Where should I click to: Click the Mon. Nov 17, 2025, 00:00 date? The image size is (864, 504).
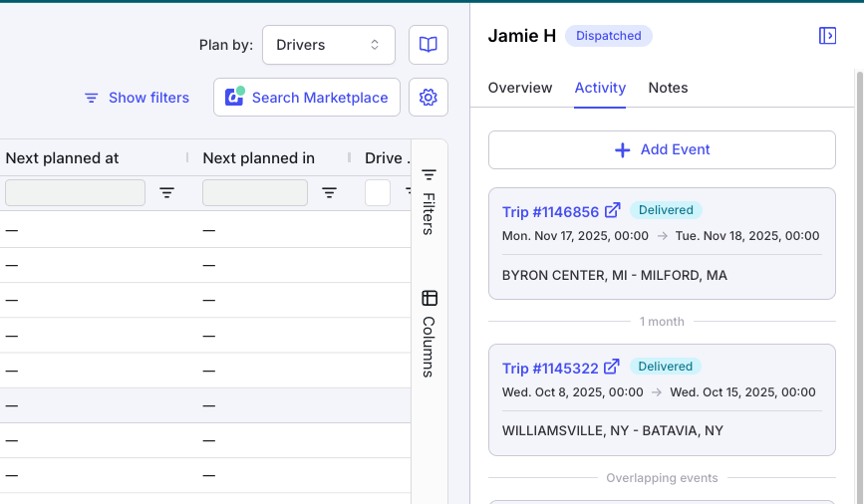(x=575, y=236)
